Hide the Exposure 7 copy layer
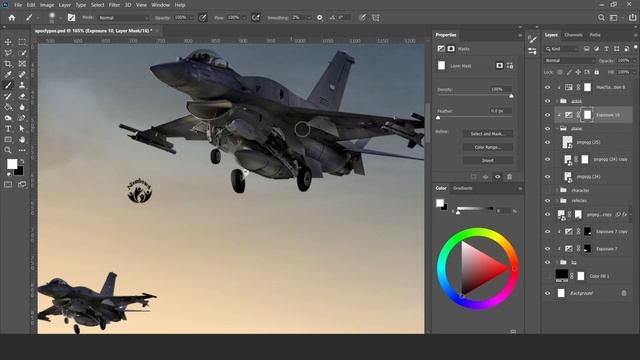This screenshot has height=360, width=640. (x=548, y=231)
